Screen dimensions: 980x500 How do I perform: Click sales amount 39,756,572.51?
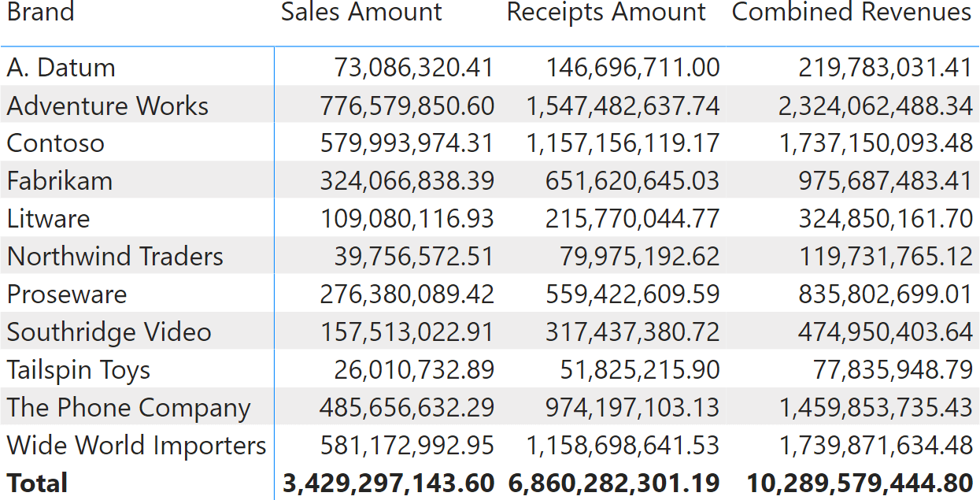414,257
